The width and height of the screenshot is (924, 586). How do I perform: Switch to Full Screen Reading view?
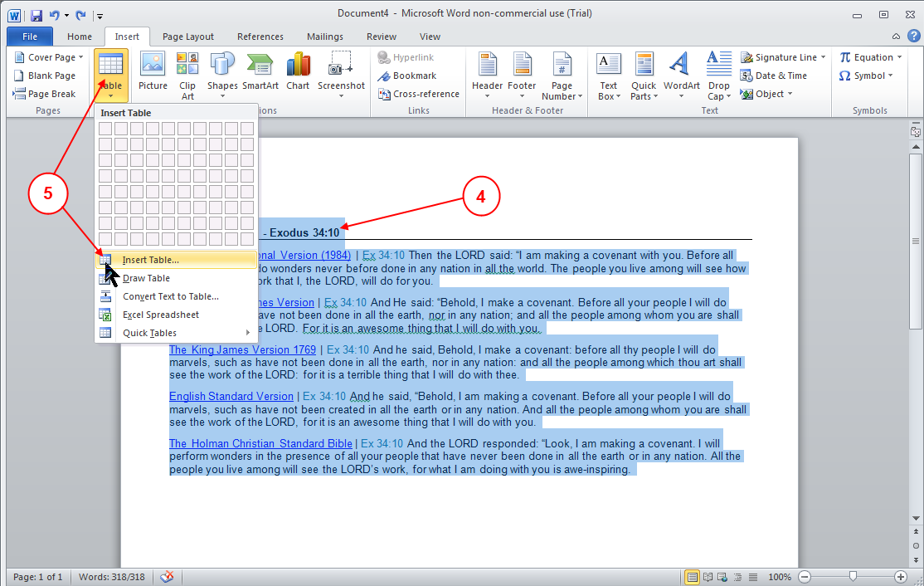708,577
